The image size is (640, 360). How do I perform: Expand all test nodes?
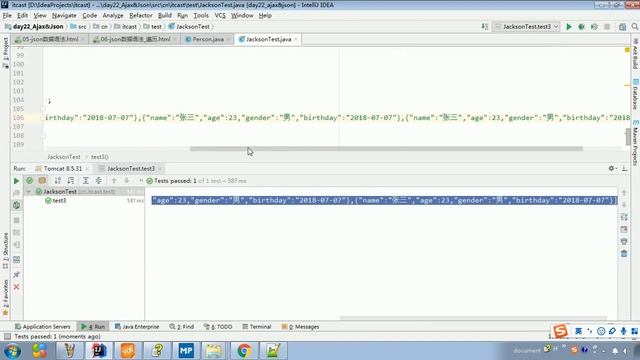[x=86, y=180]
